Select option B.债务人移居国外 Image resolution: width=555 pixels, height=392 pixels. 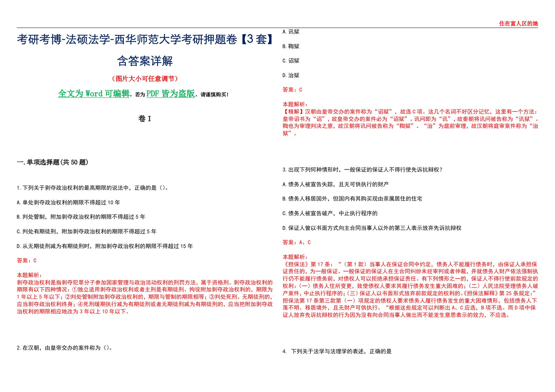pyautogui.click(x=353, y=199)
